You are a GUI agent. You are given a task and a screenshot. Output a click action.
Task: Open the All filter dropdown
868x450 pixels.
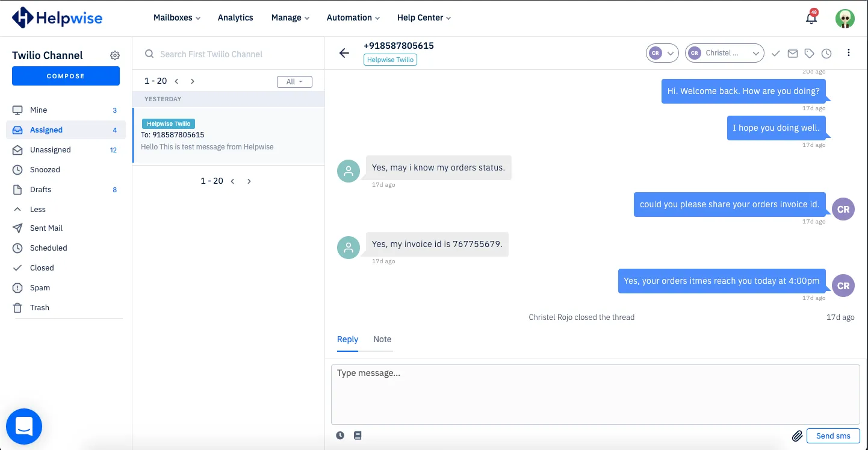pyautogui.click(x=294, y=82)
